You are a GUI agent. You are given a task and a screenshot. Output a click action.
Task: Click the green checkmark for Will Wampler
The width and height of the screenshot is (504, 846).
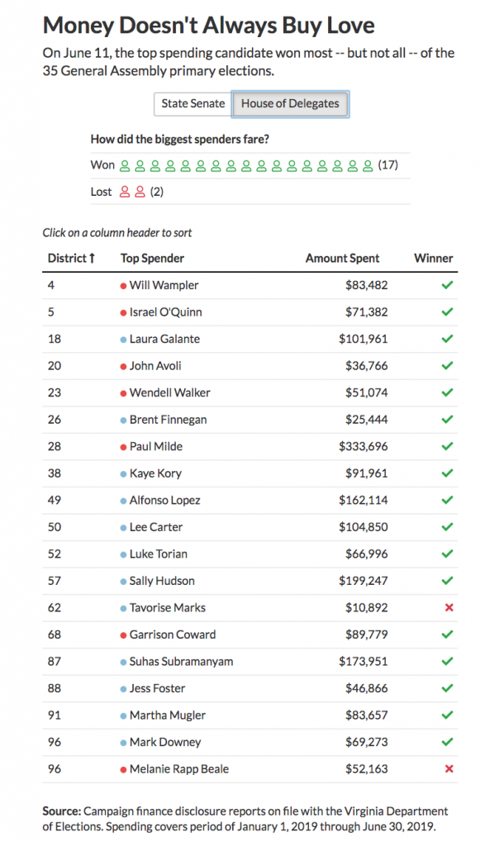click(448, 285)
